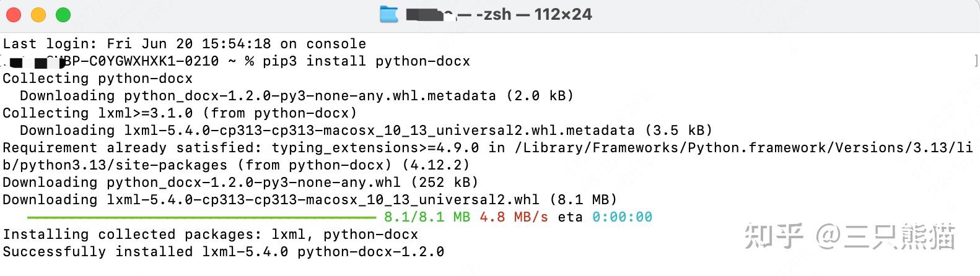Click the "Last login" line
The width and height of the screenshot is (980, 276).
[x=184, y=44]
